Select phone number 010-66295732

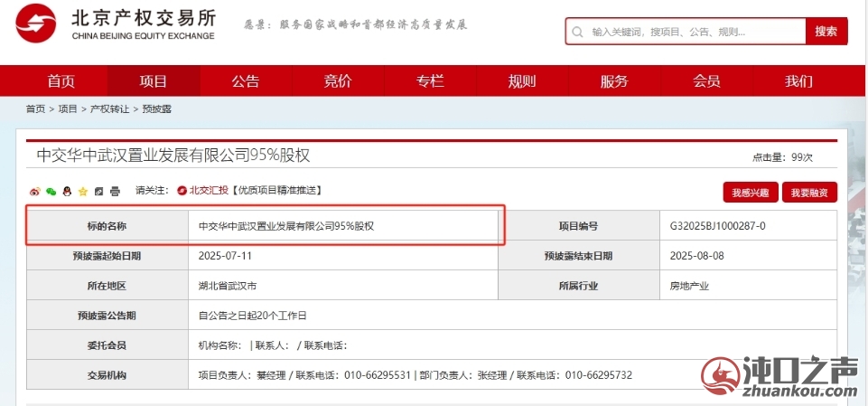pyautogui.click(x=599, y=375)
